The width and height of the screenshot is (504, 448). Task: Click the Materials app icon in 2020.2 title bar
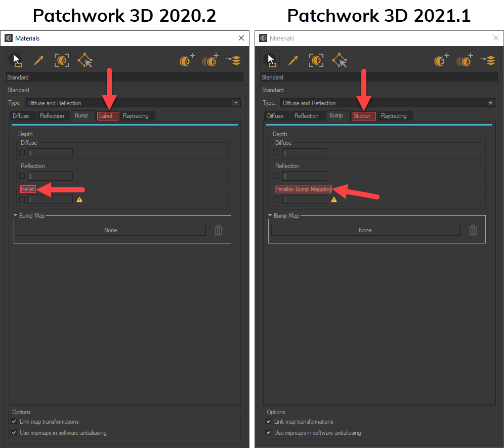click(x=9, y=38)
